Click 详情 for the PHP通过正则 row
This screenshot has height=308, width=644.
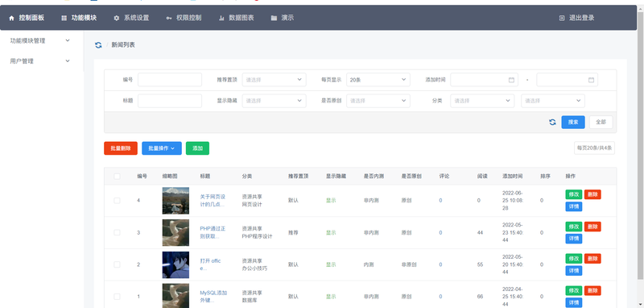[574, 239]
